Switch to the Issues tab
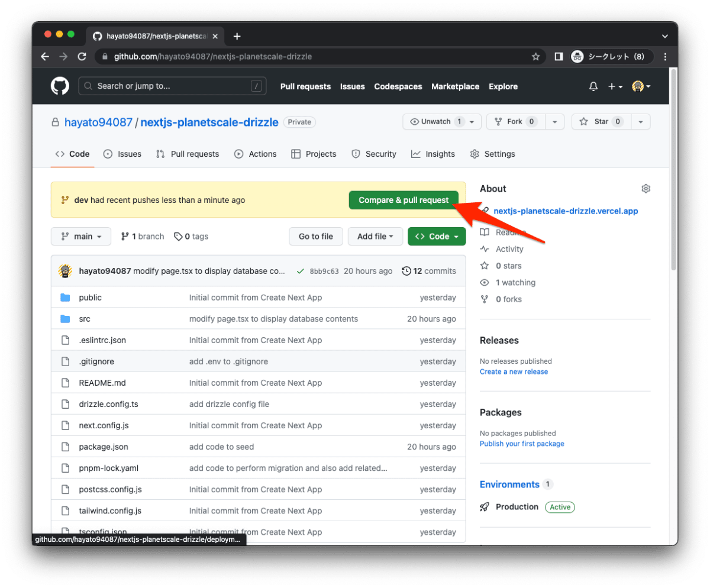The image size is (710, 588). click(x=122, y=154)
